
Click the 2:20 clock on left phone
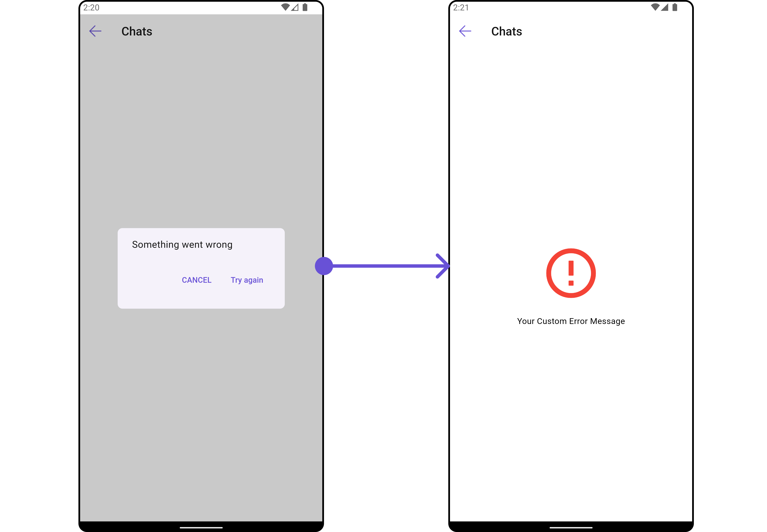(91, 7)
